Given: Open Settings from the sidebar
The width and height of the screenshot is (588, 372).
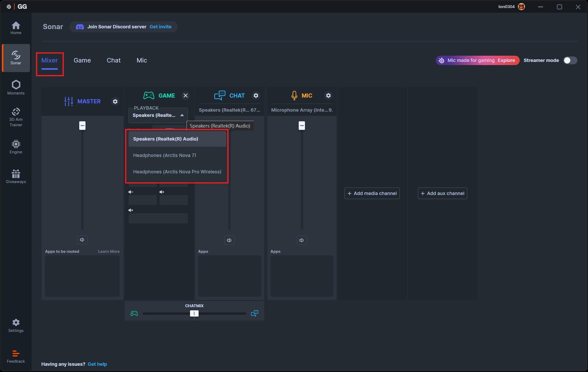Looking at the screenshot, I should click(16, 325).
